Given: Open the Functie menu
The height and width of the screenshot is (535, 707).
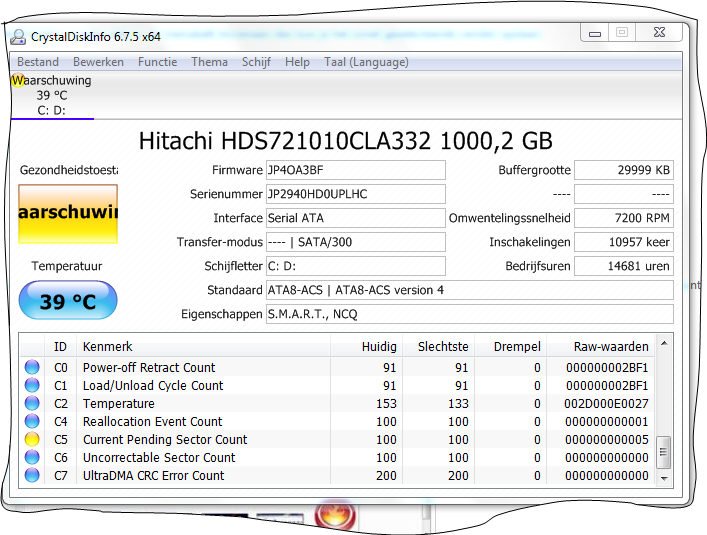Looking at the screenshot, I should click(157, 62).
